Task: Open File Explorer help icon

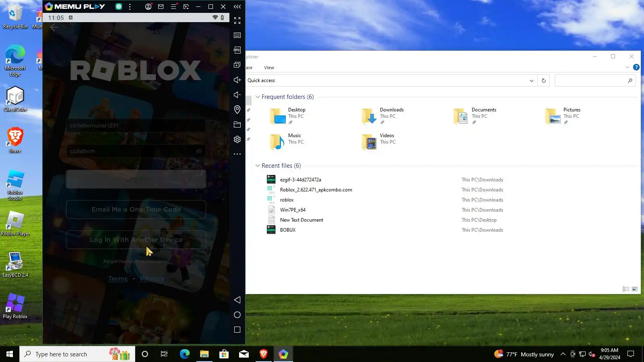Action: click(x=636, y=67)
